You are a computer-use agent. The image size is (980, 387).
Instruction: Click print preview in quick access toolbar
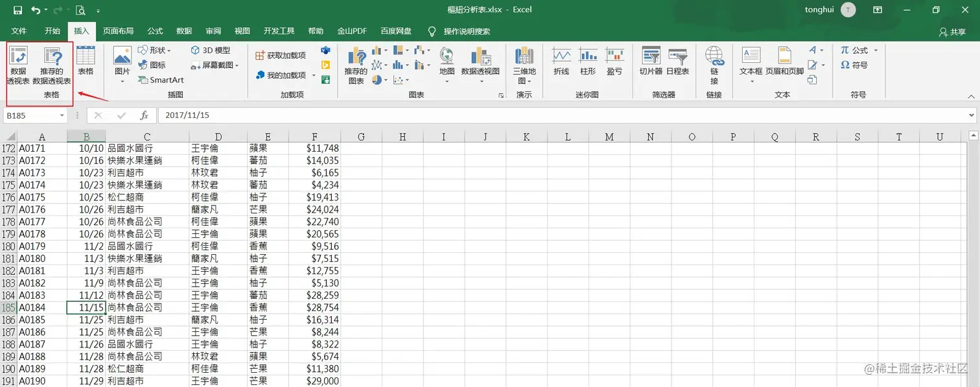(80, 10)
